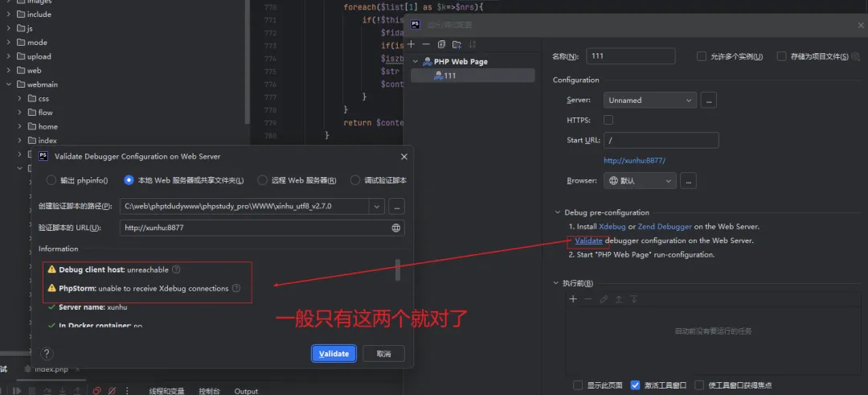Expand the include folder in project tree
This screenshot has width=868, height=395.
point(9,14)
